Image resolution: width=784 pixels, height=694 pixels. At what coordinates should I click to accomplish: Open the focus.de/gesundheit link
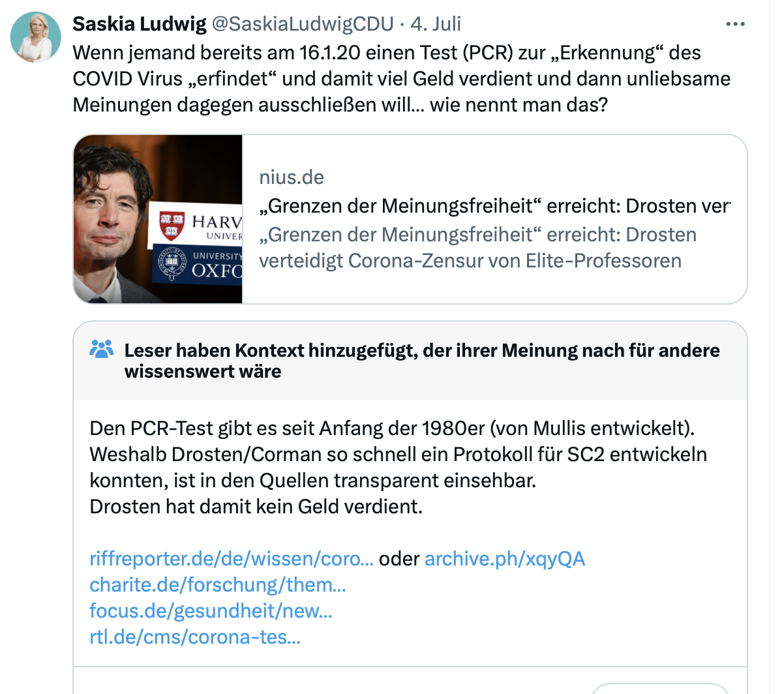point(211,611)
